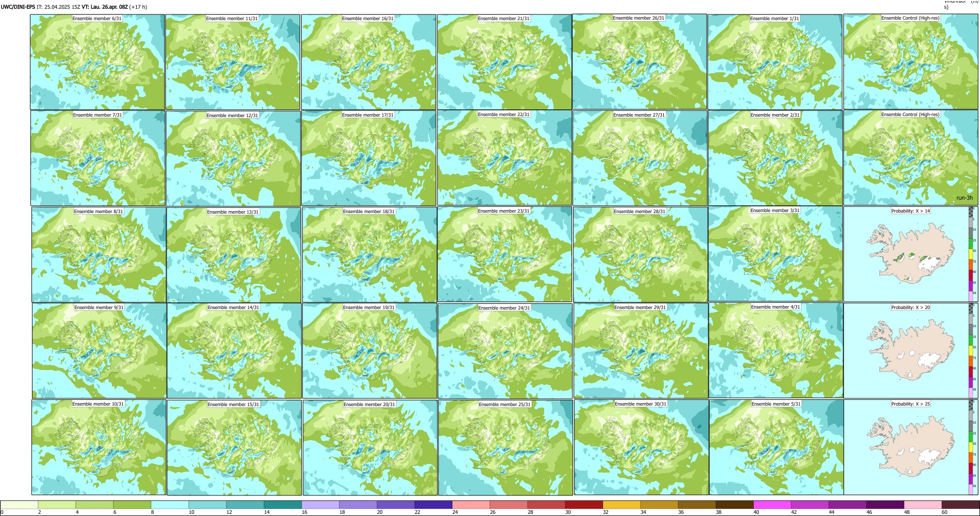Open the Ensemble member 14/31 wind map
Screen dimensions: 980x516
(x=234, y=351)
